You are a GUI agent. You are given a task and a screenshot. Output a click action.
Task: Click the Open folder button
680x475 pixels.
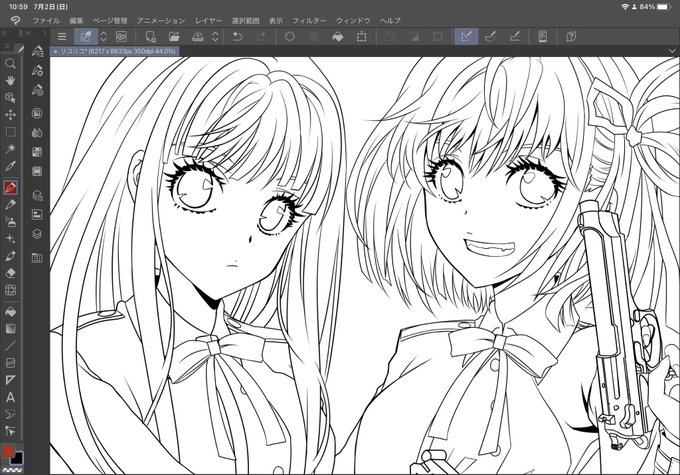174,37
